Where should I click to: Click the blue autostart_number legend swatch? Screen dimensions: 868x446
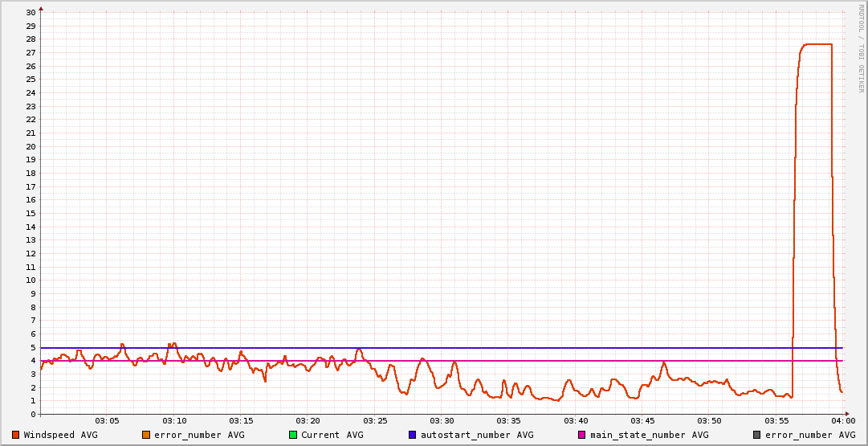[x=412, y=435]
